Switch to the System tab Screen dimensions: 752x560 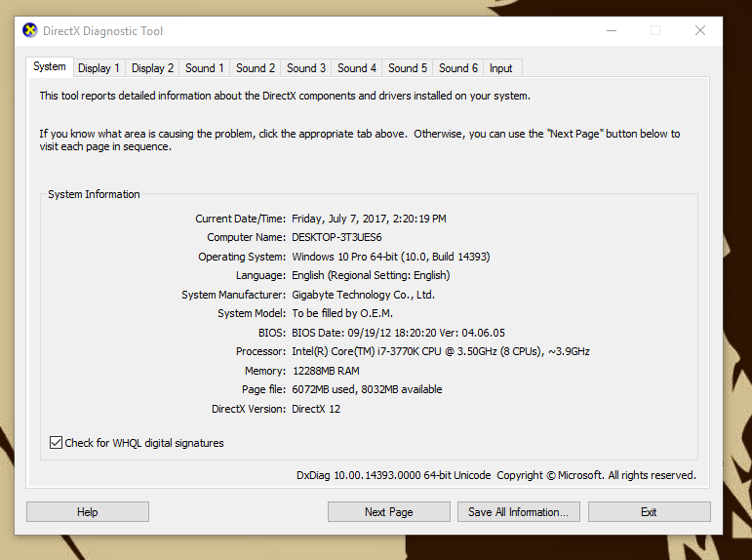click(50, 66)
